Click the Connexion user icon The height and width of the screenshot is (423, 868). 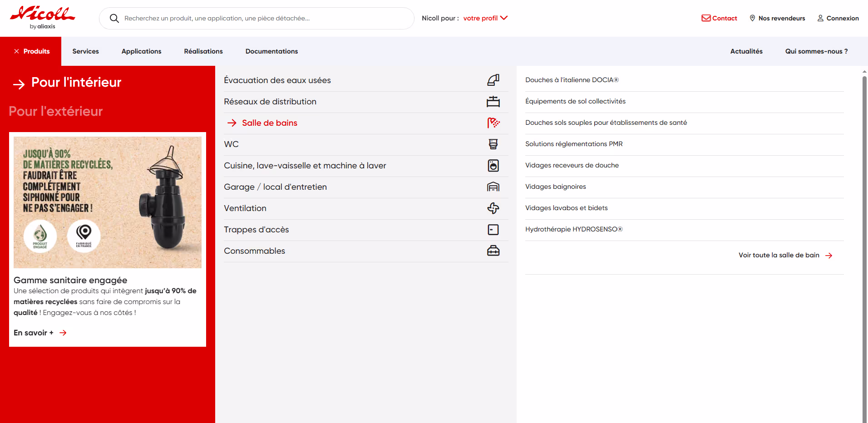click(820, 18)
